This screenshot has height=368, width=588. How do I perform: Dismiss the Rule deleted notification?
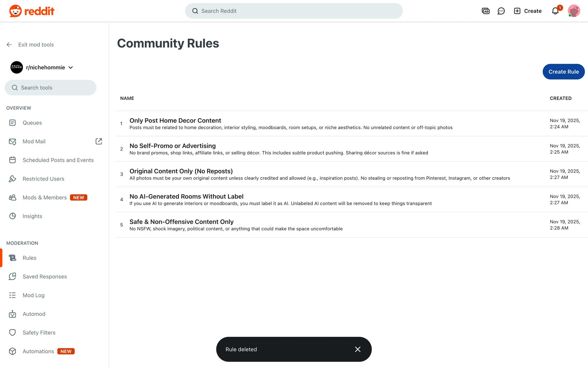357,349
